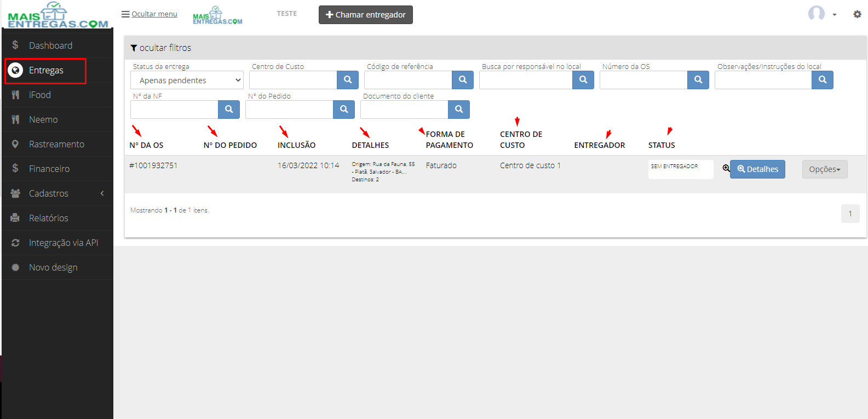The width and height of the screenshot is (868, 419).
Task: Focus the Nº do Pedido input
Action: [x=289, y=110]
